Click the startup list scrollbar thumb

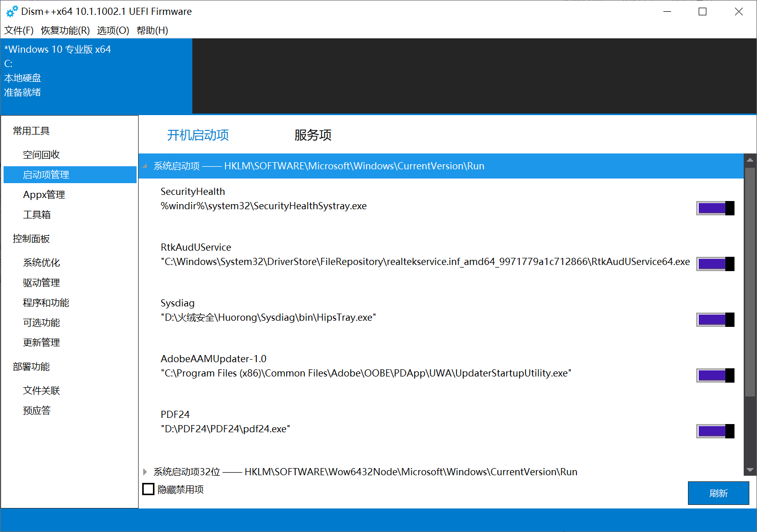pyautogui.click(x=750, y=282)
